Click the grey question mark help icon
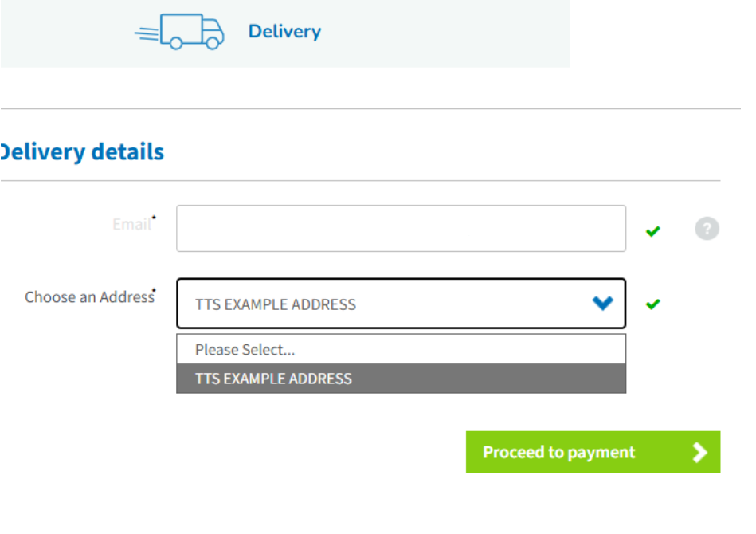 tap(707, 230)
